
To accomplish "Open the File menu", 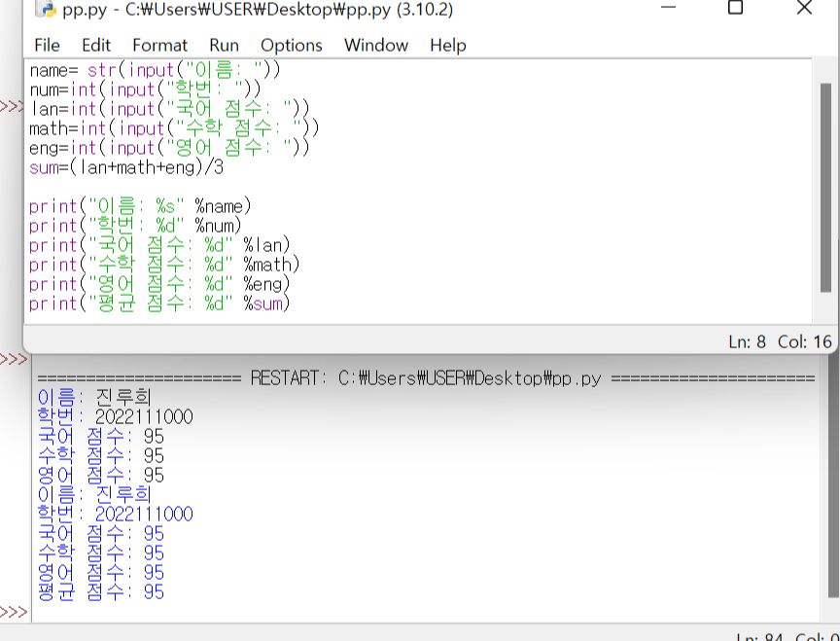I will click(x=47, y=45).
